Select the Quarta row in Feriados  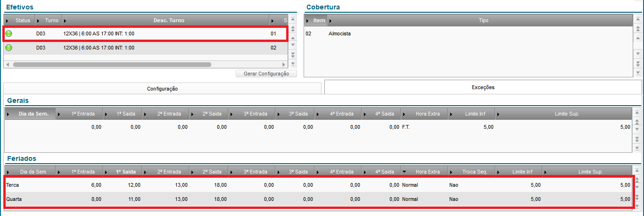tap(318, 199)
